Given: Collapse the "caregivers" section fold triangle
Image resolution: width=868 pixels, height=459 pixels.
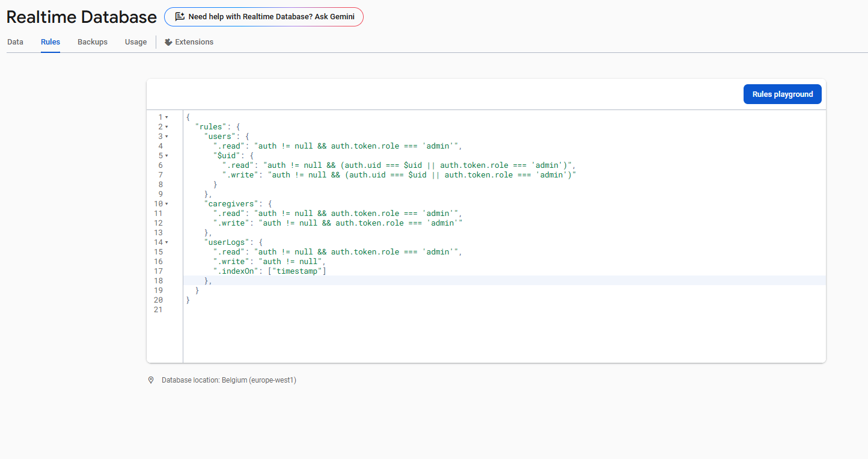Looking at the screenshot, I should click(165, 203).
